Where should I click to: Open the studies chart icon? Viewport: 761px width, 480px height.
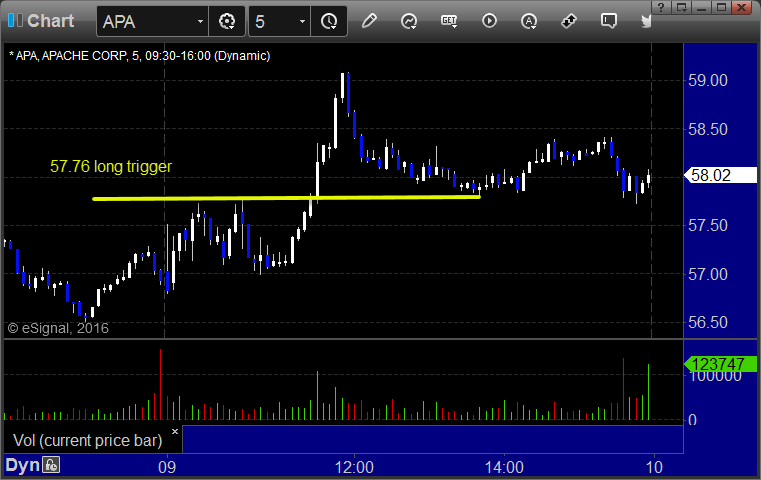409,21
